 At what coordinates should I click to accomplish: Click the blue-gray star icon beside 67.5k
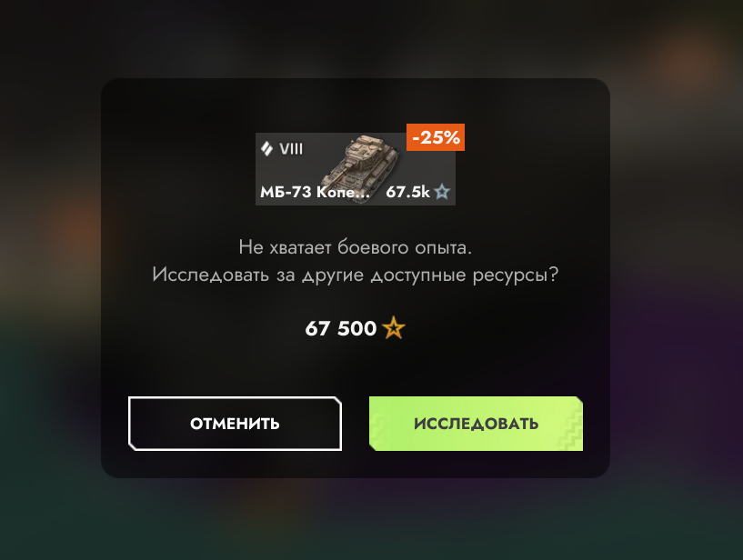pyautogui.click(x=442, y=192)
